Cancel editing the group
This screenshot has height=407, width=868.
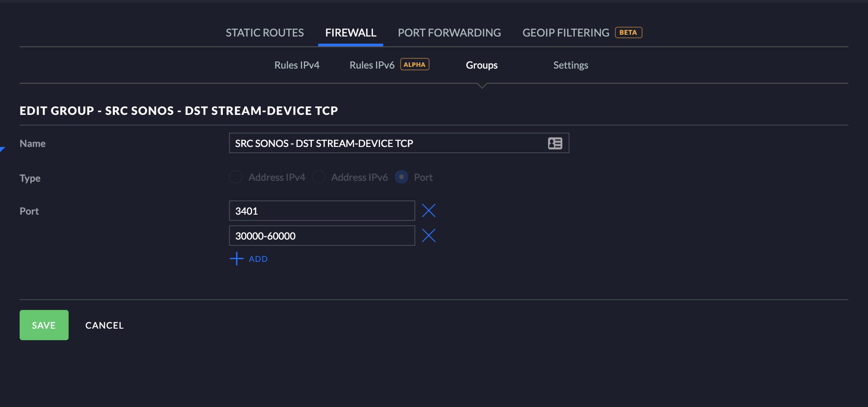104,326
